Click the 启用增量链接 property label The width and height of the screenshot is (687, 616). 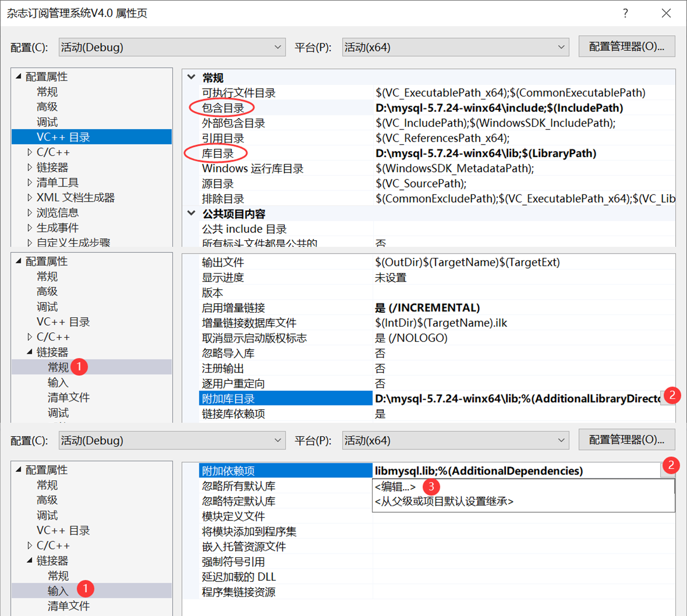point(233,308)
